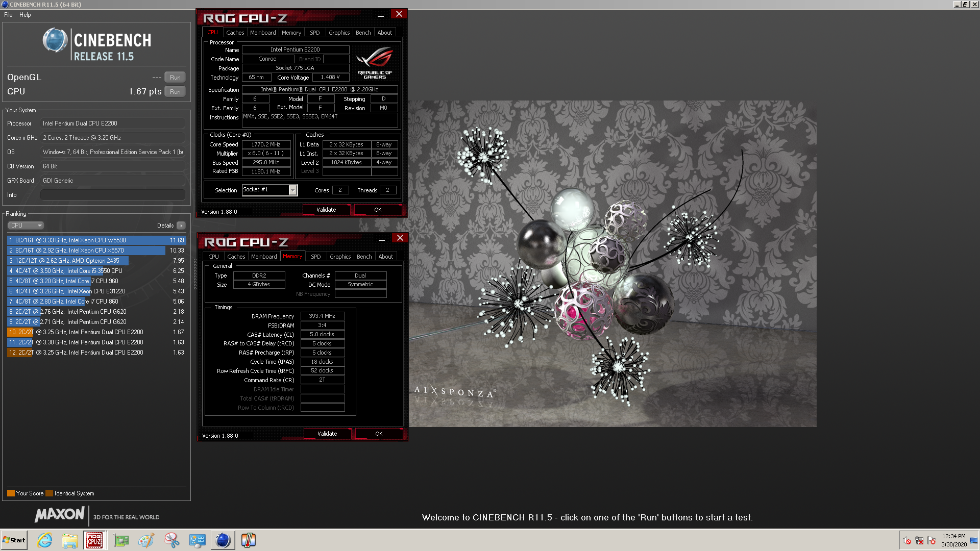Click the ROG CPU-Z taskbar icon
Screen dimensions: 980x551
[x=94, y=540]
